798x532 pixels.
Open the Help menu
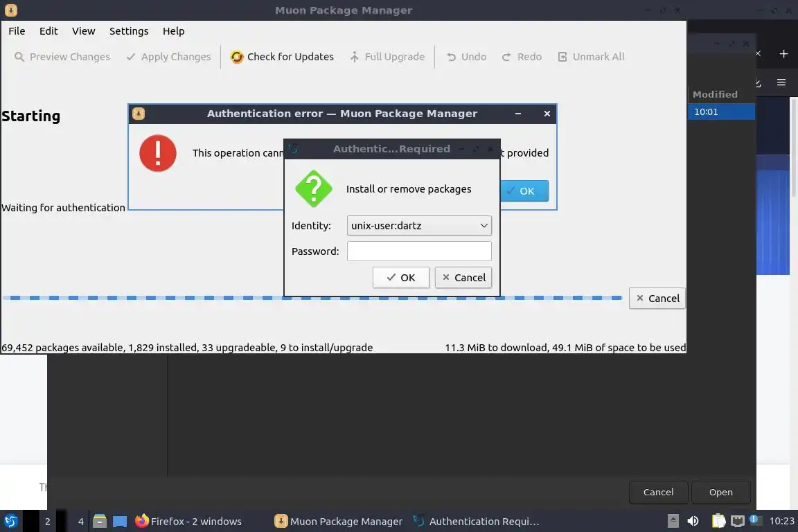click(x=174, y=31)
